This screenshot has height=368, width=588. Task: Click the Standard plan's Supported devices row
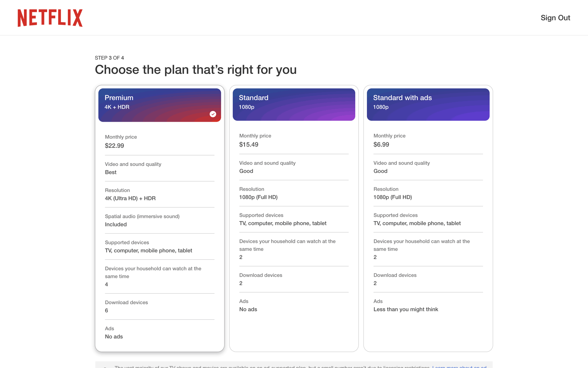(x=294, y=219)
